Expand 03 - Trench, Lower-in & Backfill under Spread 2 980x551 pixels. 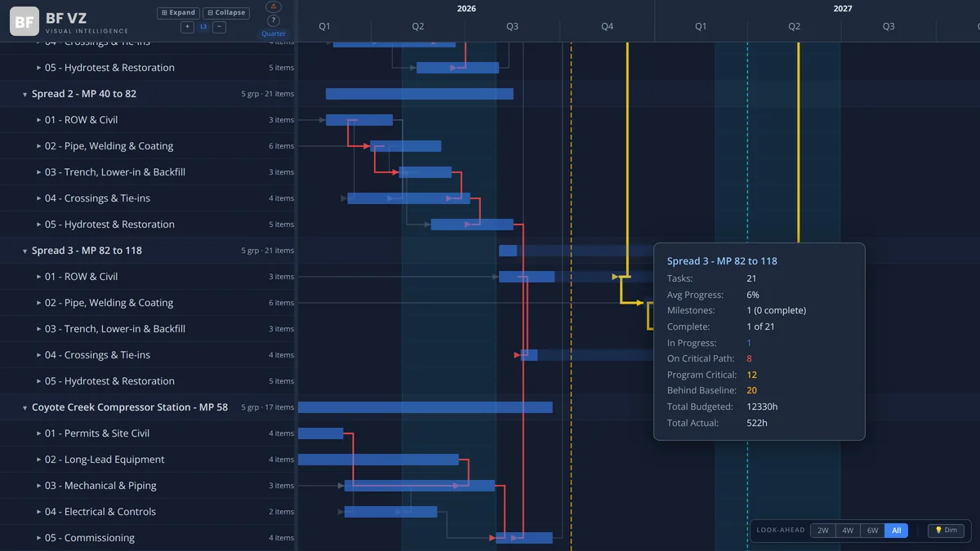tap(38, 172)
